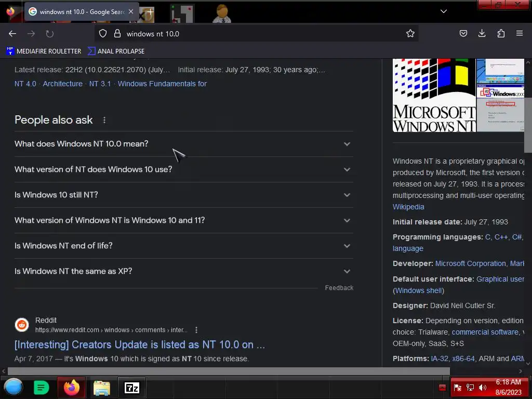
Task: Open the Microsoft Windows NT logo image
Action: pos(434,96)
